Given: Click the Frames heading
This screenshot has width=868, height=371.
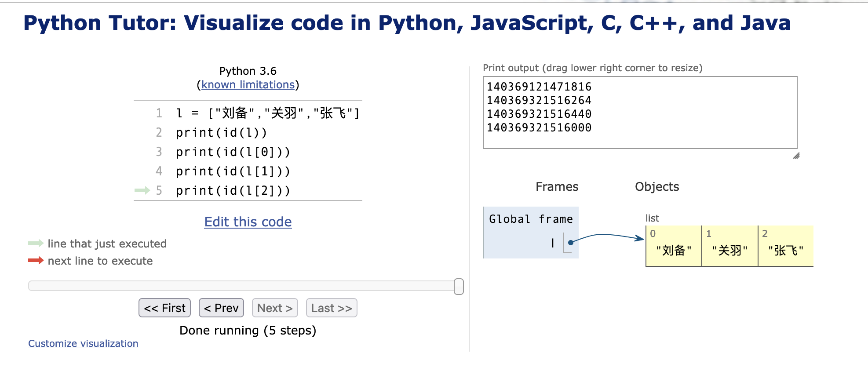Looking at the screenshot, I should click(x=557, y=186).
